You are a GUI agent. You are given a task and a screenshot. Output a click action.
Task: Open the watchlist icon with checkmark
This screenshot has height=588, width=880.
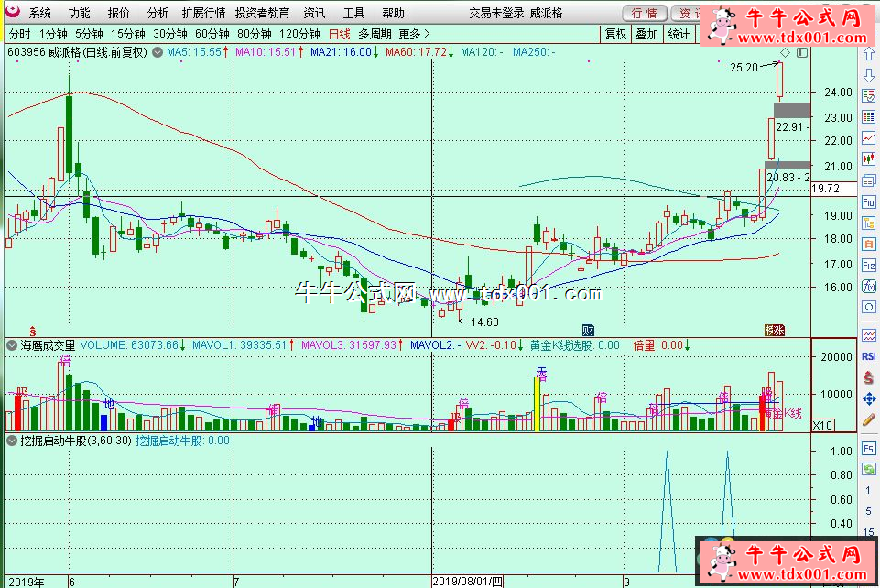click(x=868, y=95)
